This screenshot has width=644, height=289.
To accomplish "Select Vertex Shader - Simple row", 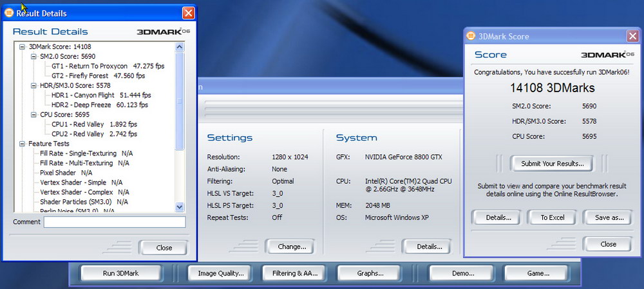I will [x=81, y=183].
